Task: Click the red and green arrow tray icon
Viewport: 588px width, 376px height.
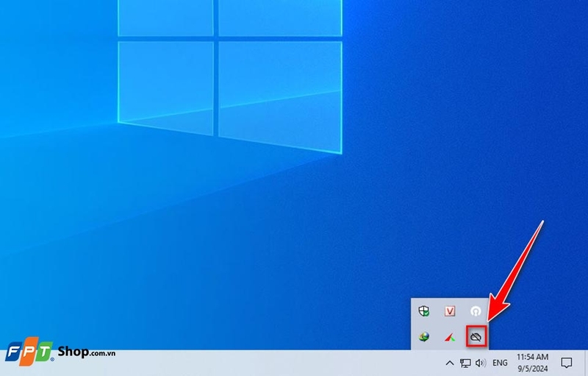Action: coord(450,337)
